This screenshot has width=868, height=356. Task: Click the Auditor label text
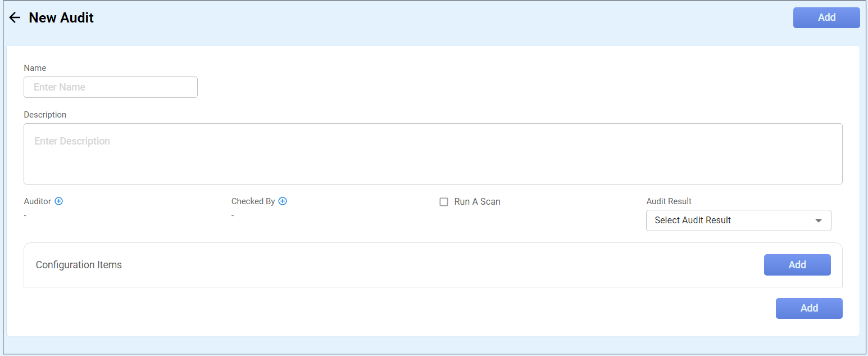coord(38,201)
